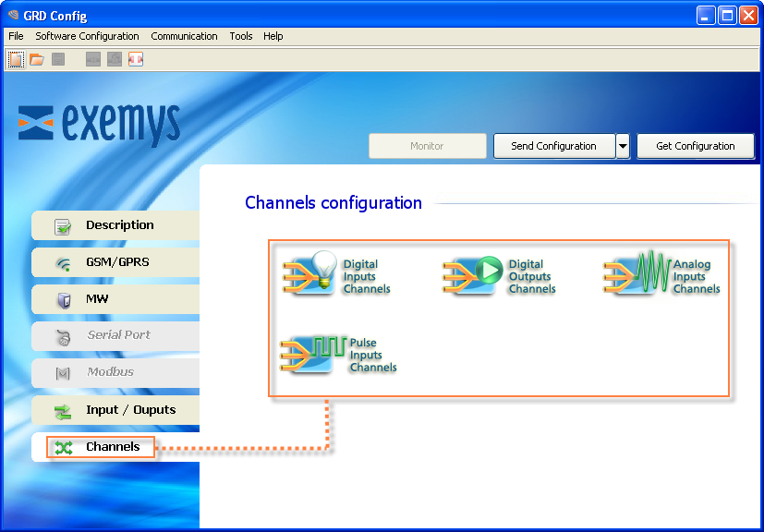Screen dimensions: 764x532
Task: Open the Tools menu
Action: tap(241, 36)
